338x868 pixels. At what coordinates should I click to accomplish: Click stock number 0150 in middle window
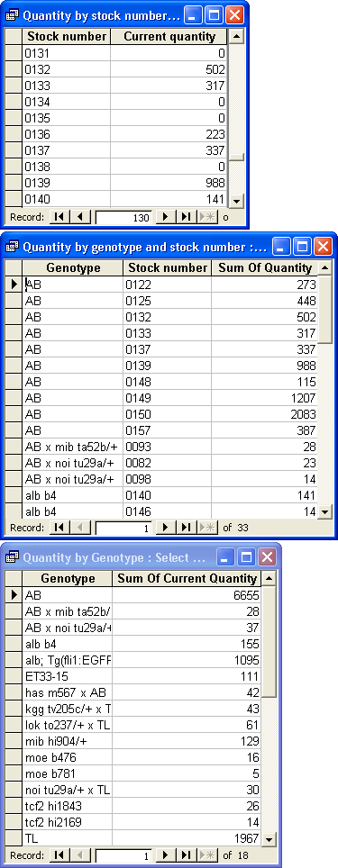pos(168,414)
